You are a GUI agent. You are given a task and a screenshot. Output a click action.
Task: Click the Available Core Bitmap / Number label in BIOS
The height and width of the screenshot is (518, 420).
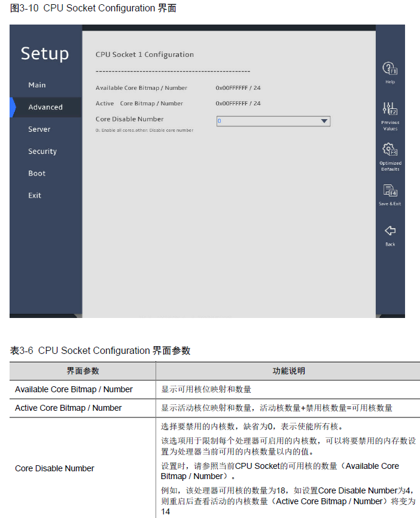tap(141, 88)
